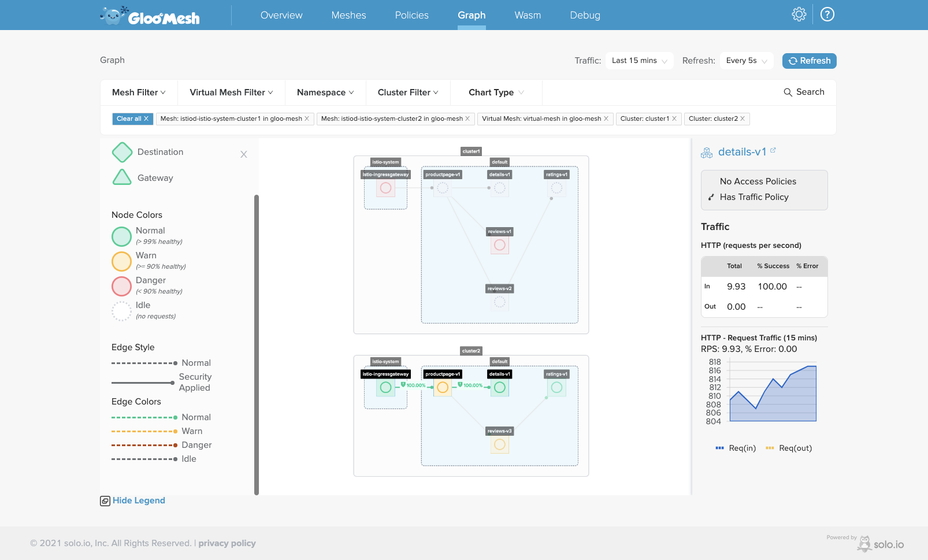Viewport: 928px width, 560px height.
Task: Click the cluster2 group label
Action: pos(471,351)
